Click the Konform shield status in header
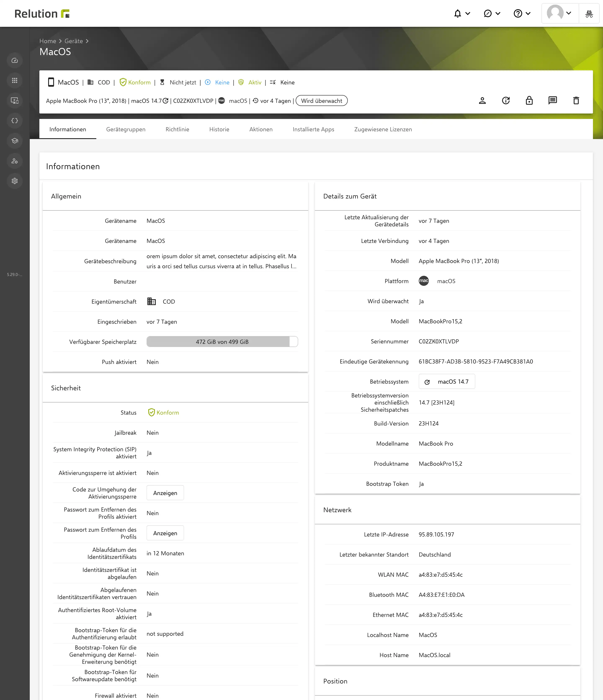This screenshot has width=603, height=700. click(x=135, y=83)
